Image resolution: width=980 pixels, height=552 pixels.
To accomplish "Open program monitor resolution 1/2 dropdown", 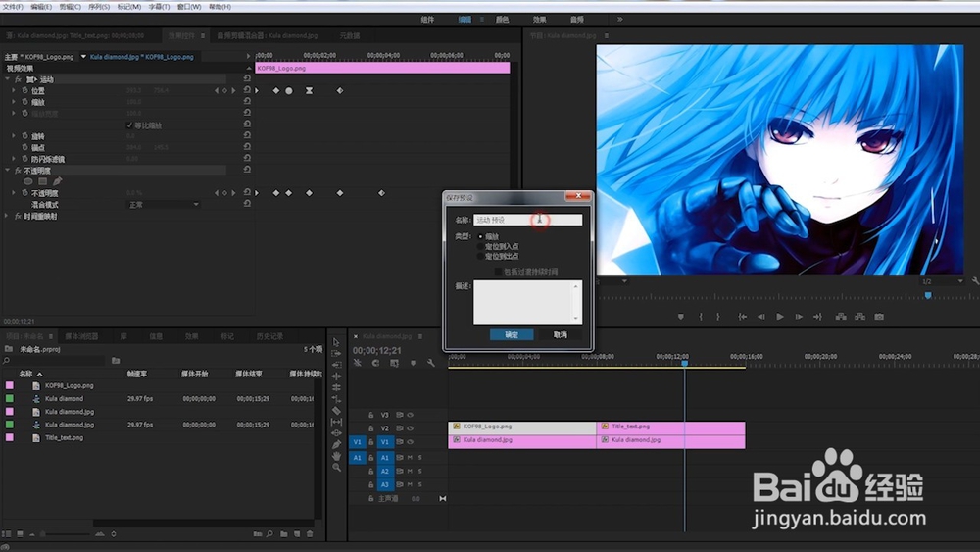I will [x=943, y=281].
